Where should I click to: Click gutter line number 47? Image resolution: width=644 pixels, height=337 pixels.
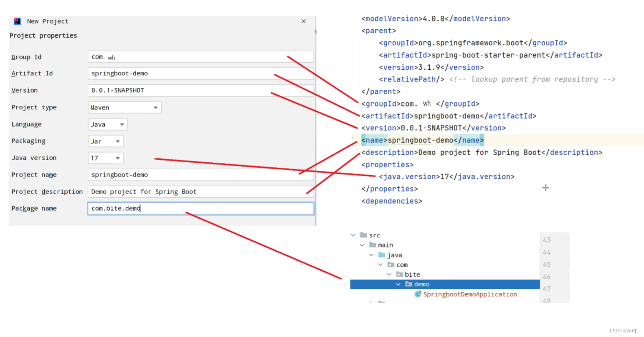click(547, 289)
